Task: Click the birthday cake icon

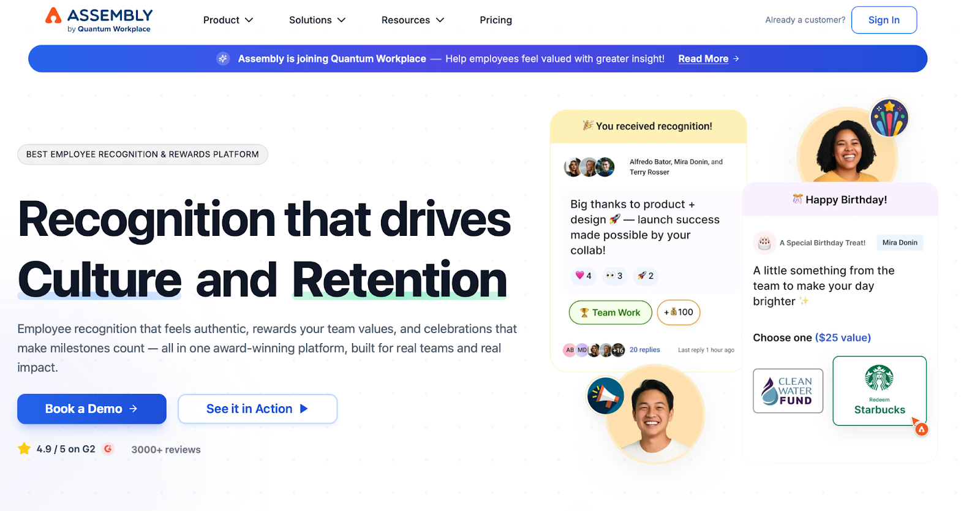Action: pyautogui.click(x=764, y=243)
